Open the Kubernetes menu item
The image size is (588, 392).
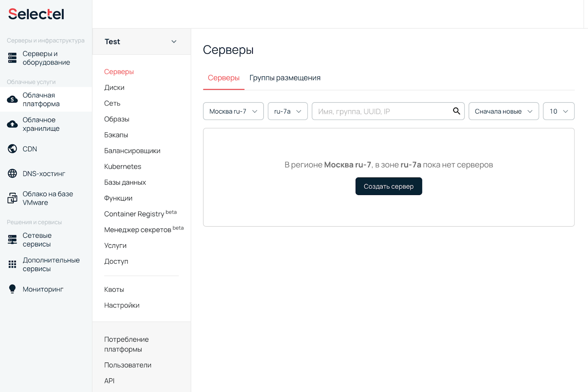point(123,166)
